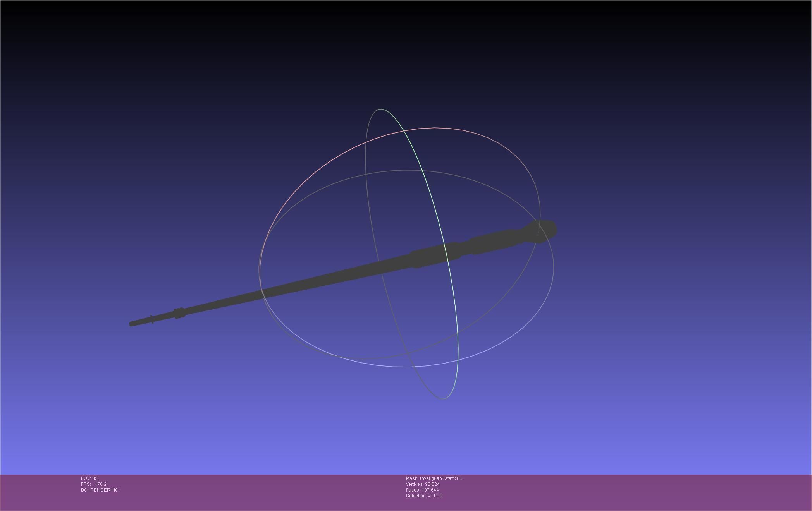Click the ringed collar near the staff tip
This screenshot has width=812, height=511.
point(179,313)
